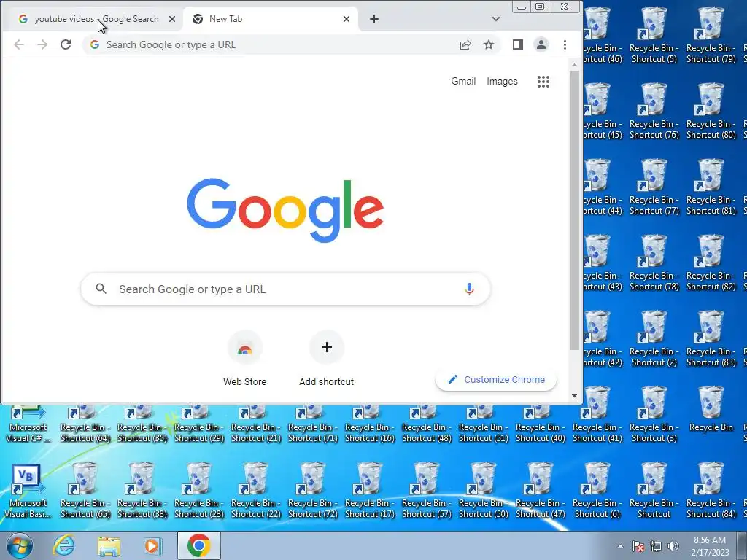Viewport: 747px width, 560px height.
Task: Open Windows Explorer folder in taskbar
Action: coord(109,545)
